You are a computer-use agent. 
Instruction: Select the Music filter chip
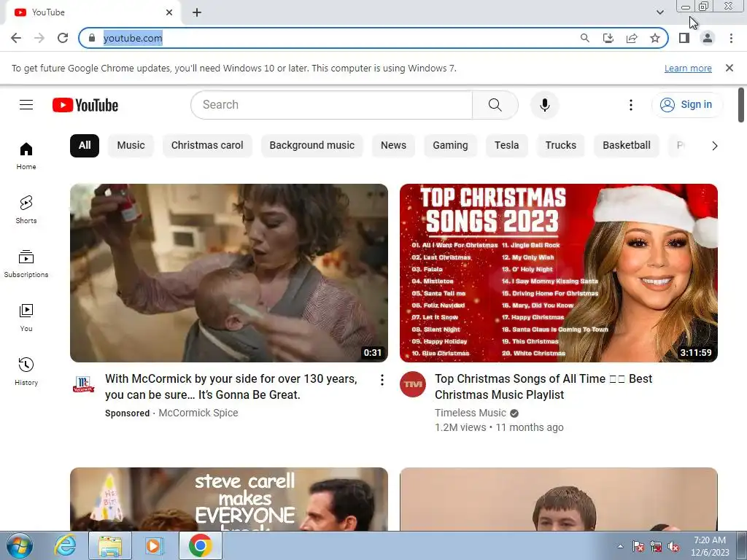point(131,145)
